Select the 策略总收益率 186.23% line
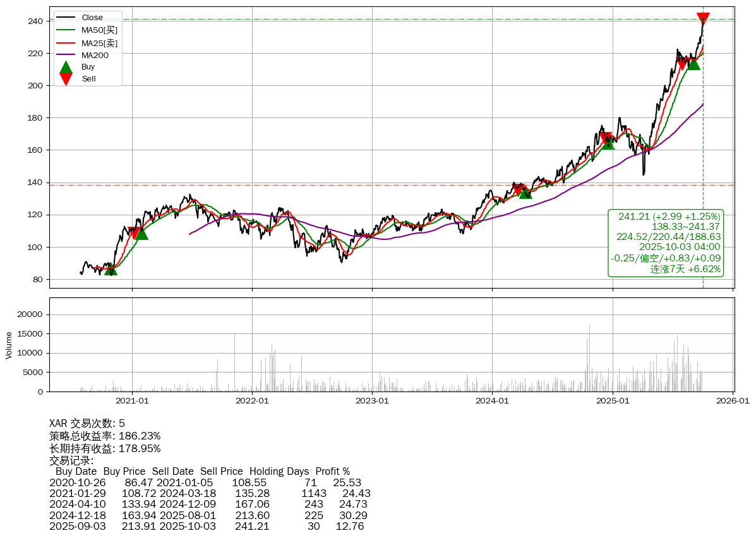The width and height of the screenshot is (756, 538). click(105, 436)
